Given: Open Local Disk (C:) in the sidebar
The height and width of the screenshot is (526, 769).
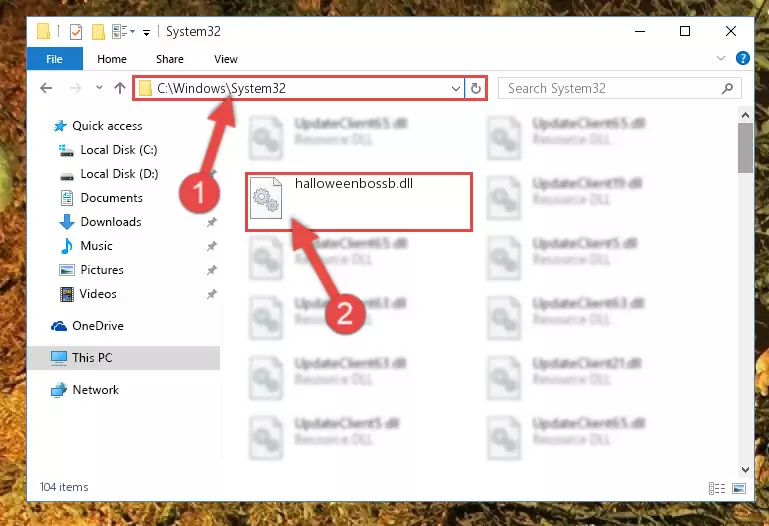Looking at the screenshot, I should point(119,150).
